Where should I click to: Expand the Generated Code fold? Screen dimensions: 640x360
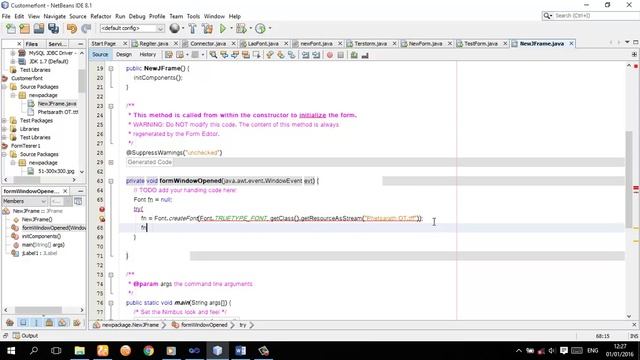(111, 162)
